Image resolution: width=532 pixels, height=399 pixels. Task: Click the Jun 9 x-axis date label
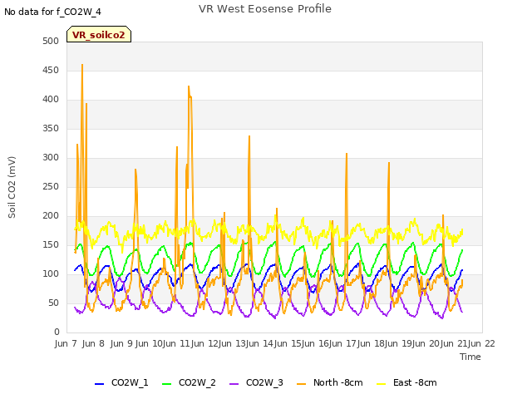tap(121, 343)
